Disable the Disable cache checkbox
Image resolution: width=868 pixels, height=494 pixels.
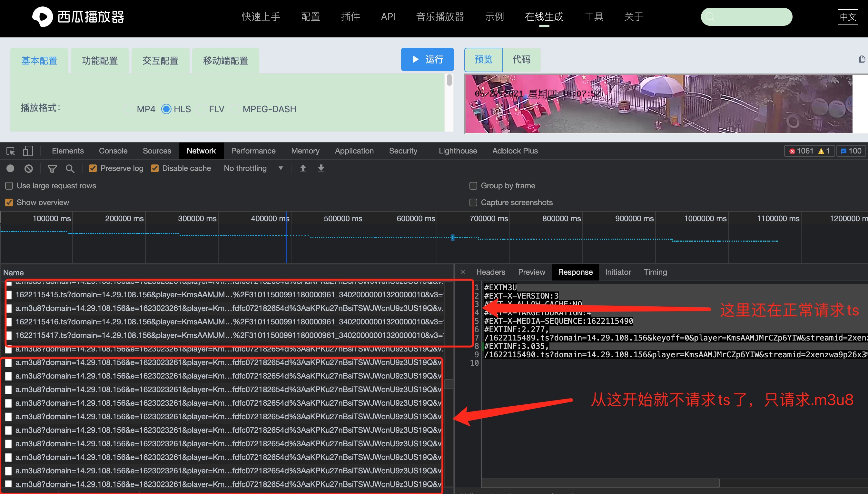click(155, 168)
